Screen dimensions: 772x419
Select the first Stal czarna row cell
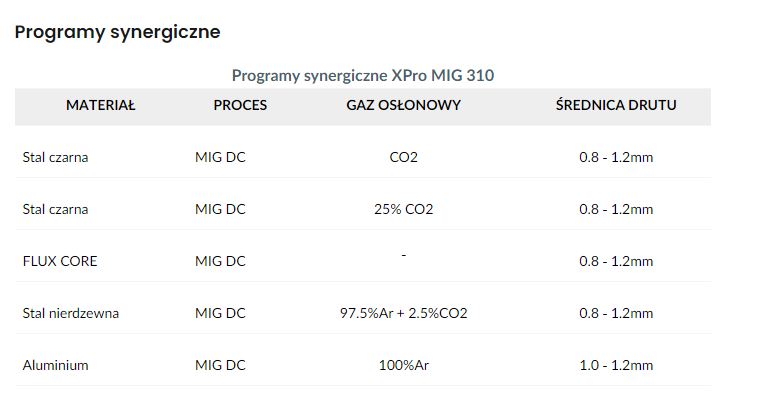point(55,157)
